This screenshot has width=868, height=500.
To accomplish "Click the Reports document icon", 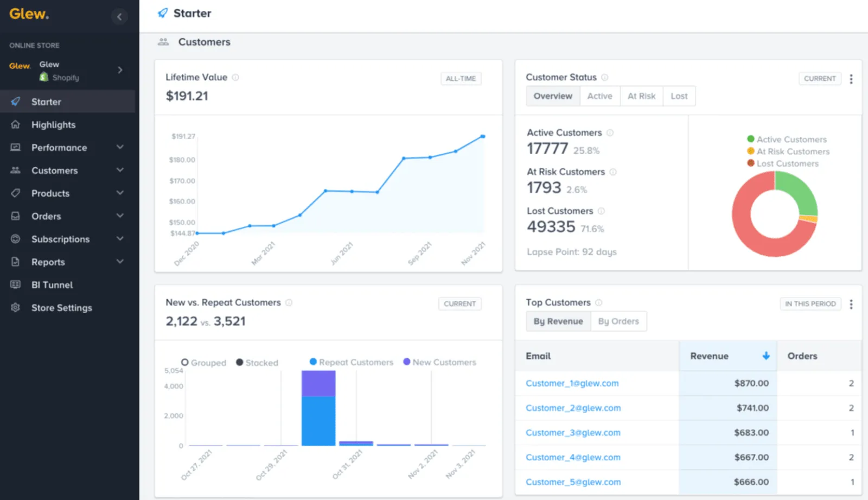I will click(16, 262).
